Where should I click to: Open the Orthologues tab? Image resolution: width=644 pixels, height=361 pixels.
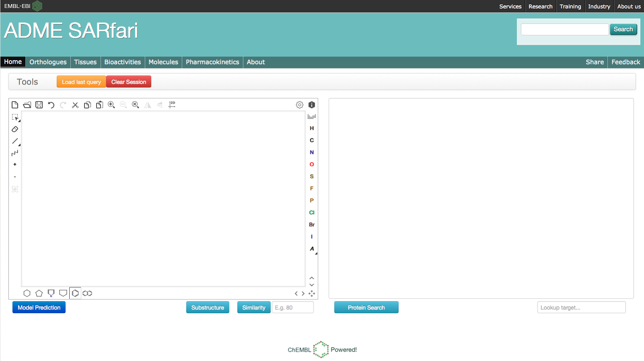(x=48, y=62)
